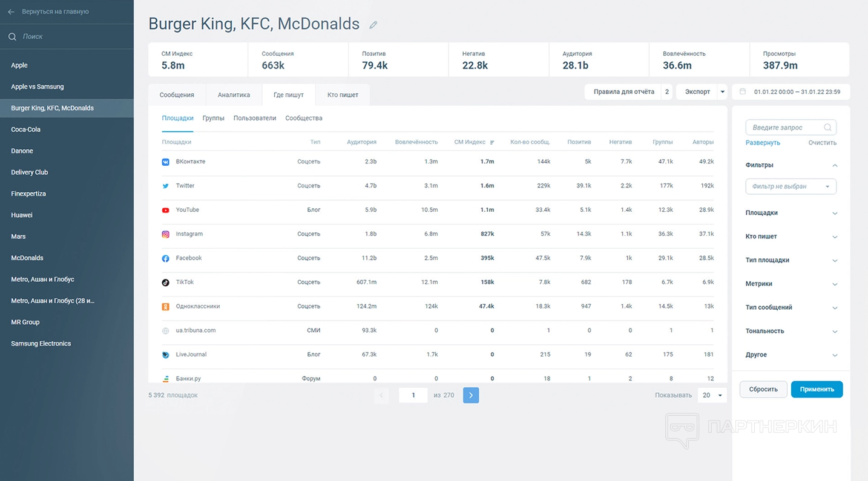The width and height of the screenshot is (868, 481).
Task: Switch to the Аналитика tab
Action: (234, 95)
